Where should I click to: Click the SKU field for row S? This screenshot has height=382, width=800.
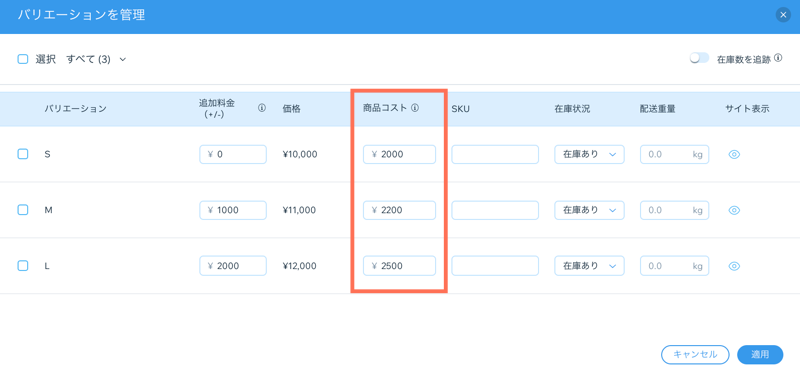[x=495, y=155]
